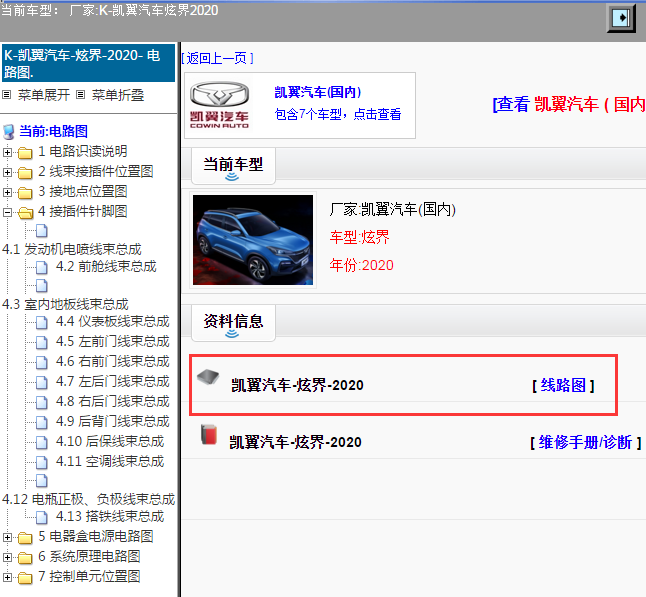646x597 pixels.
Task: Click the red repair manual book icon
Action: pos(208,437)
